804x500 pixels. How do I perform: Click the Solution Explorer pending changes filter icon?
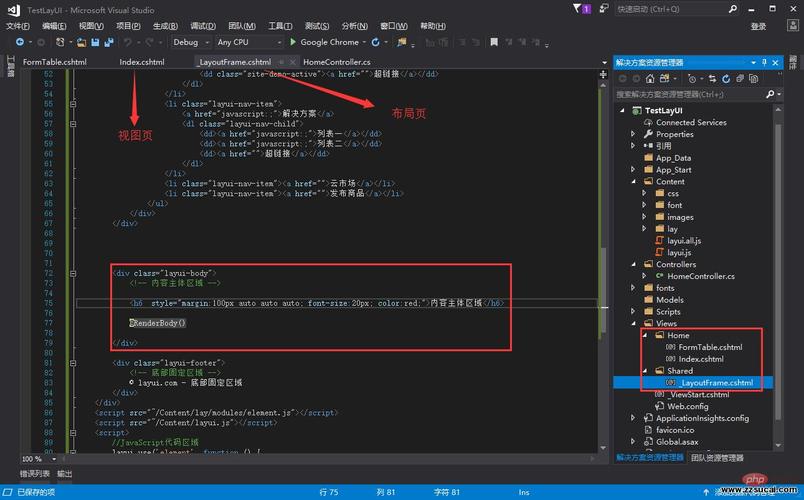click(x=692, y=78)
